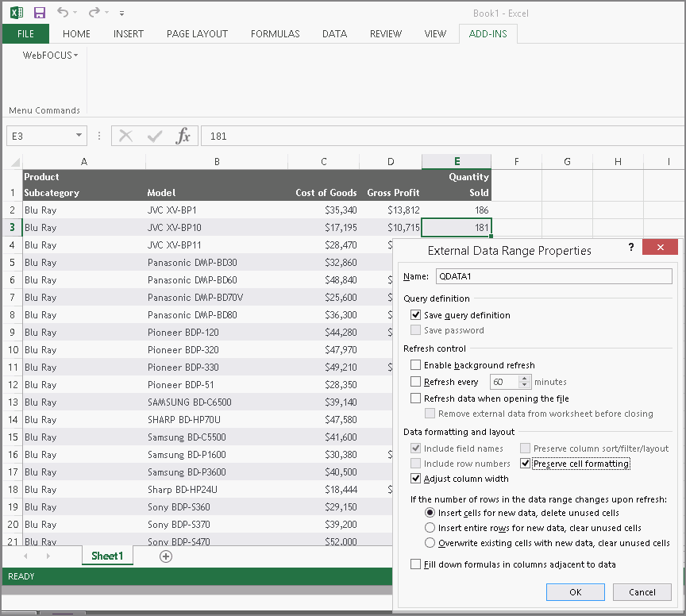Select Overwrite existing cells with new data
686x616 pixels.
430,542
